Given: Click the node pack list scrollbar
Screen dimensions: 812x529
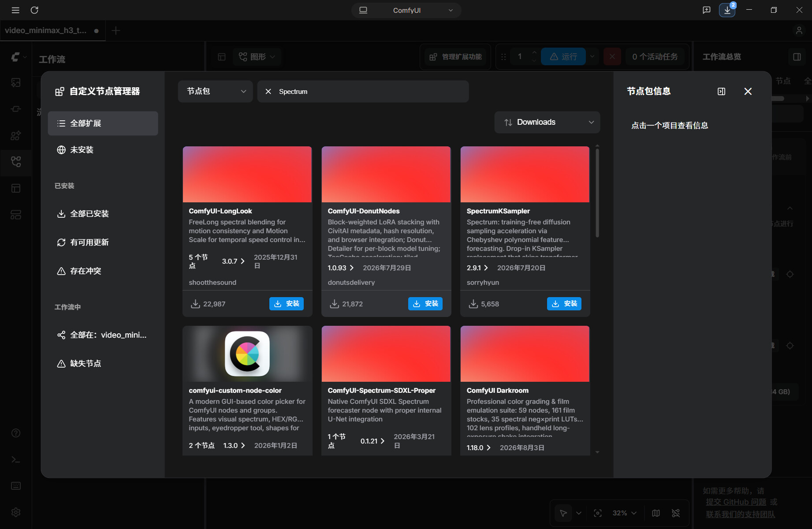Looking at the screenshot, I should [597, 193].
